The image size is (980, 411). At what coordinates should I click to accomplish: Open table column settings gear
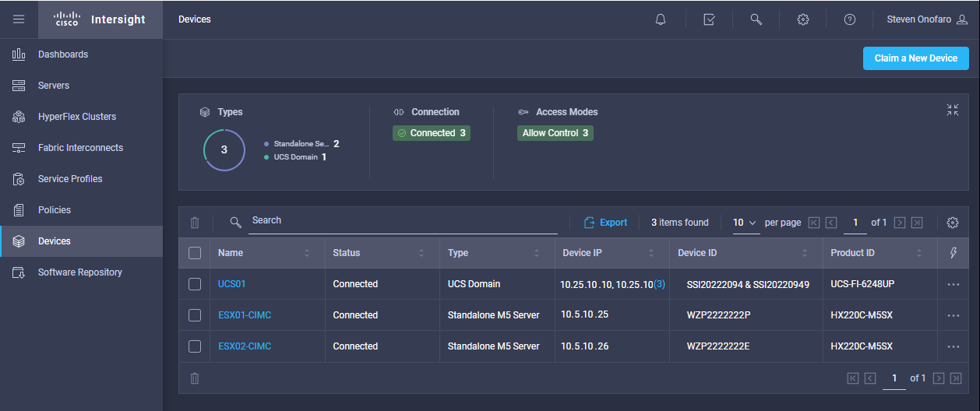pos(952,223)
